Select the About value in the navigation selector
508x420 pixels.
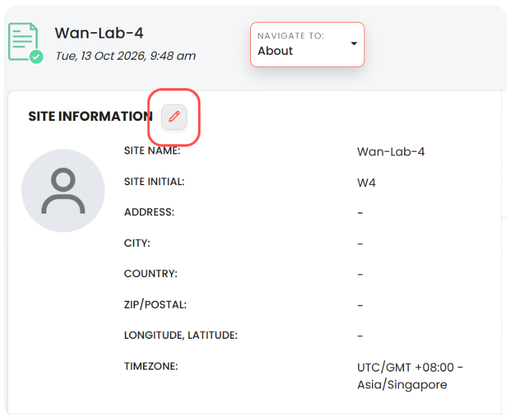275,51
